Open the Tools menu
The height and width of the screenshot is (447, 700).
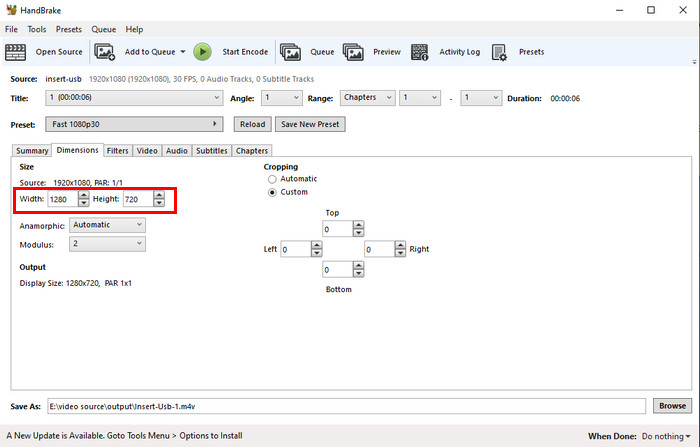click(37, 29)
